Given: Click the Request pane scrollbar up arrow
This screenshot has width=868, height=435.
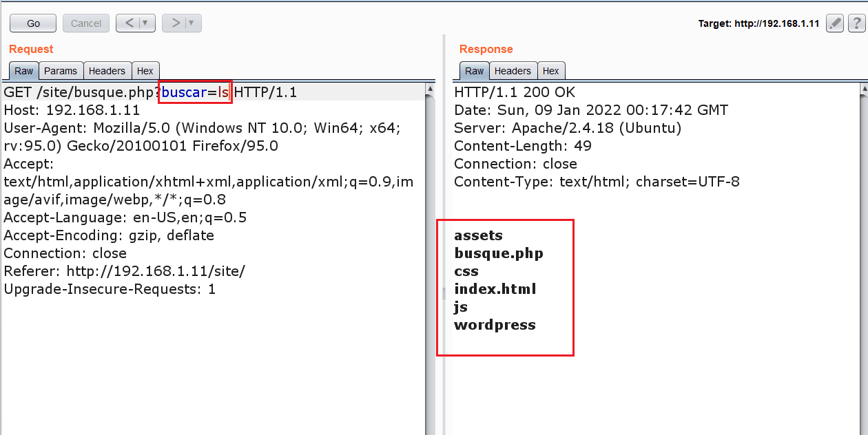Looking at the screenshot, I should 431,89.
